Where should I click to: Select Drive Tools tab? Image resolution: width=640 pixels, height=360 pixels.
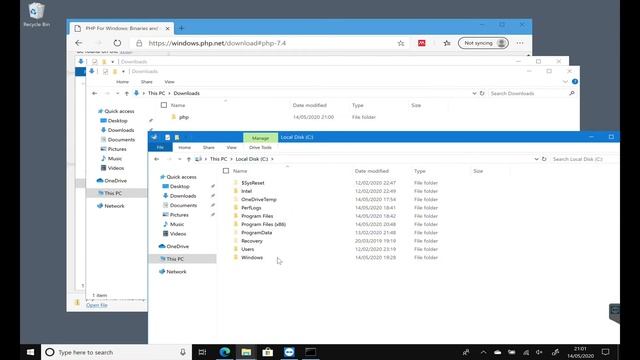coord(260,147)
